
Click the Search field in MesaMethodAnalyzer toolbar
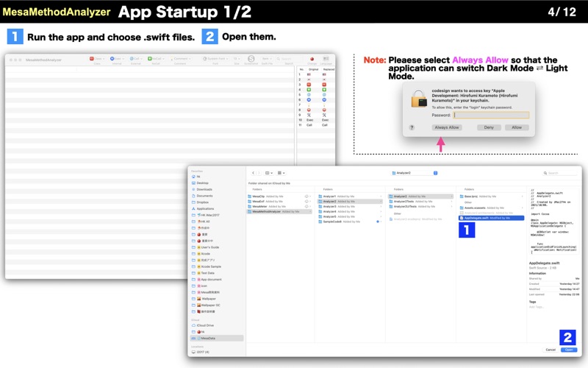tap(289, 59)
